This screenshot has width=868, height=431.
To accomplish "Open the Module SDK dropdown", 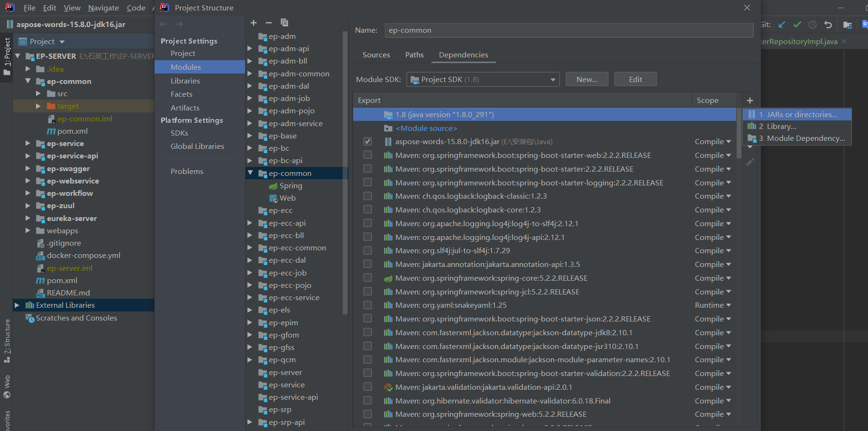I will pyautogui.click(x=483, y=80).
